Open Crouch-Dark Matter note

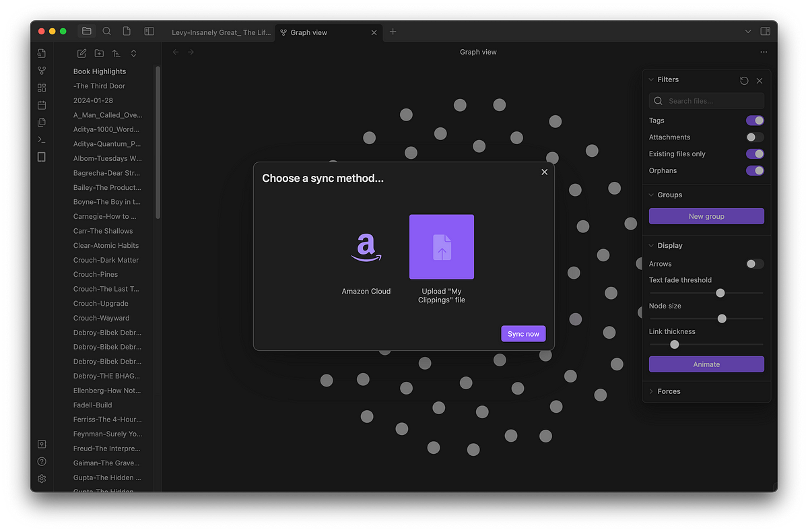(106, 260)
